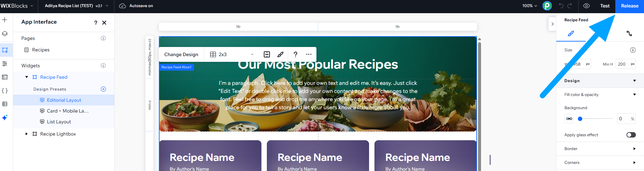Adjust the Background opacity slider

[596, 119]
